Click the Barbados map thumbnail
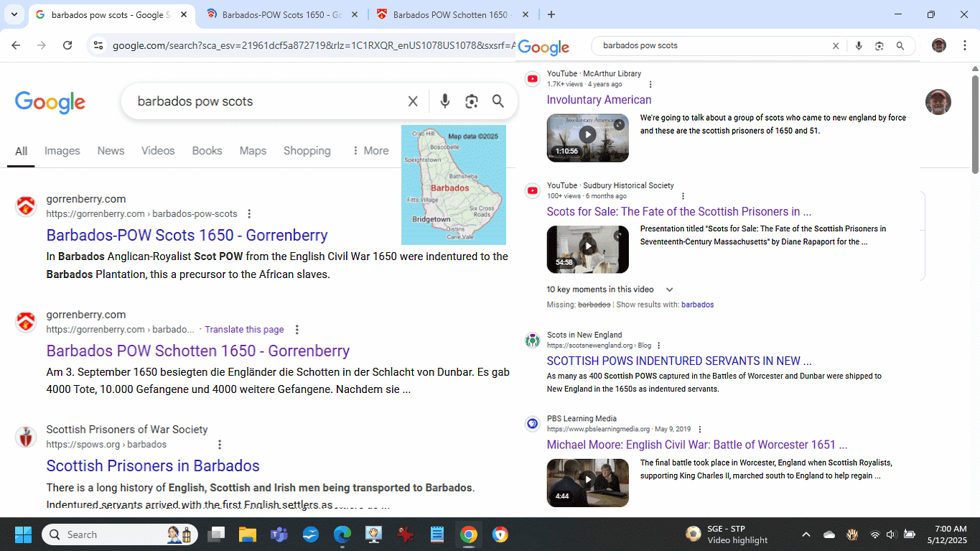This screenshot has height=551, width=980. (453, 185)
